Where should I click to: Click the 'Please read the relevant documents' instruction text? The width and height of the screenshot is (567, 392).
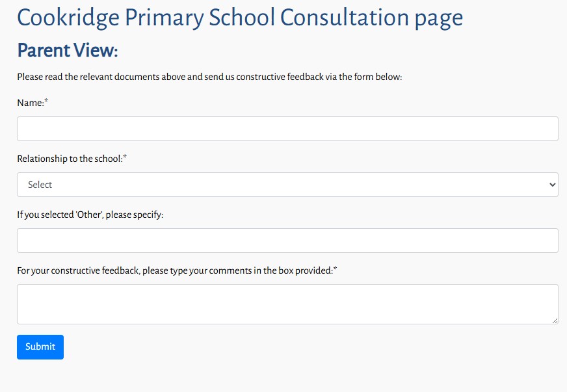click(x=209, y=77)
